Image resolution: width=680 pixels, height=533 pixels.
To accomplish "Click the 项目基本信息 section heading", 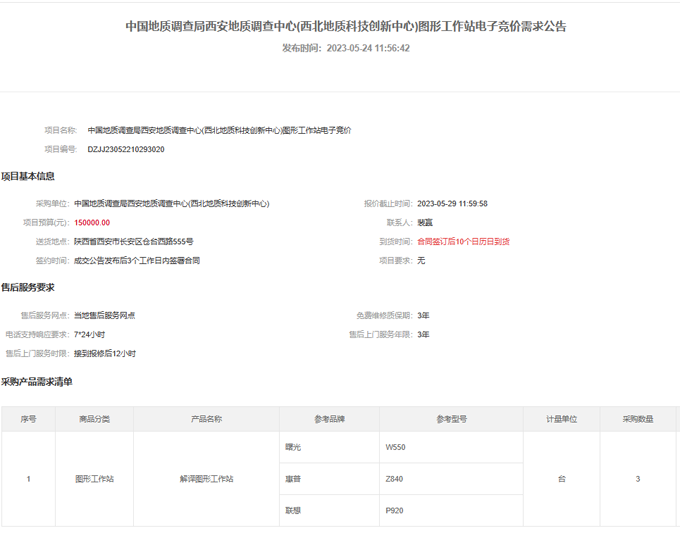I will [x=28, y=177].
